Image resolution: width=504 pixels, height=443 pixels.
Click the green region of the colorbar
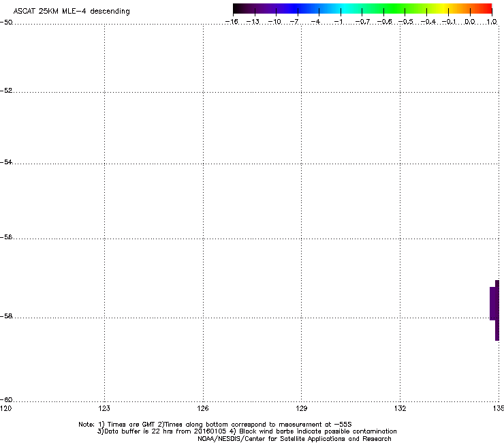pyautogui.click(x=395, y=8)
